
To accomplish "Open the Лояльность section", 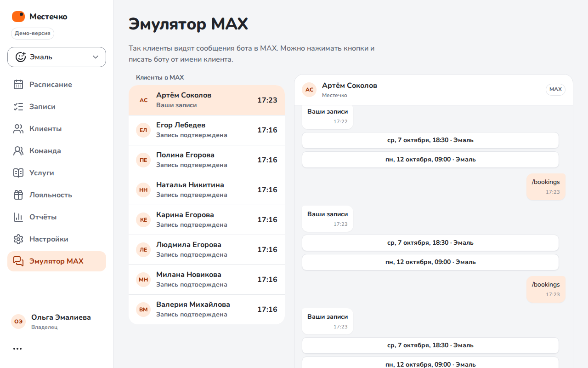I will [57, 195].
